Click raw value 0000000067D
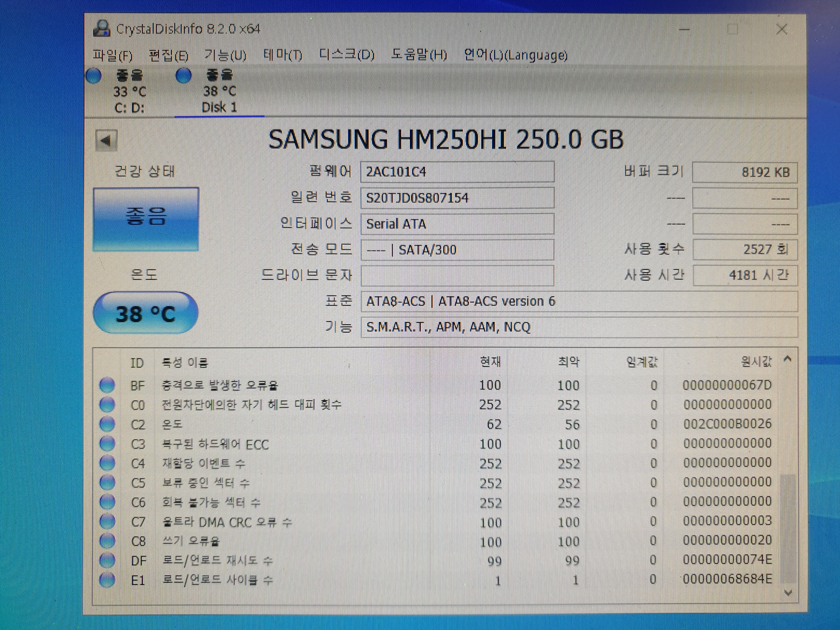This screenshot has height=630, width=840. point(727,385)
